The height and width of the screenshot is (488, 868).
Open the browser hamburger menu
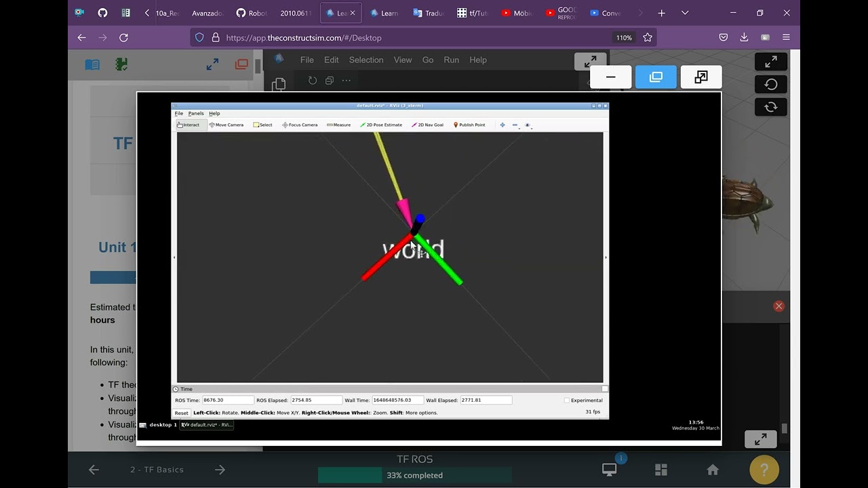coord(786,38)
